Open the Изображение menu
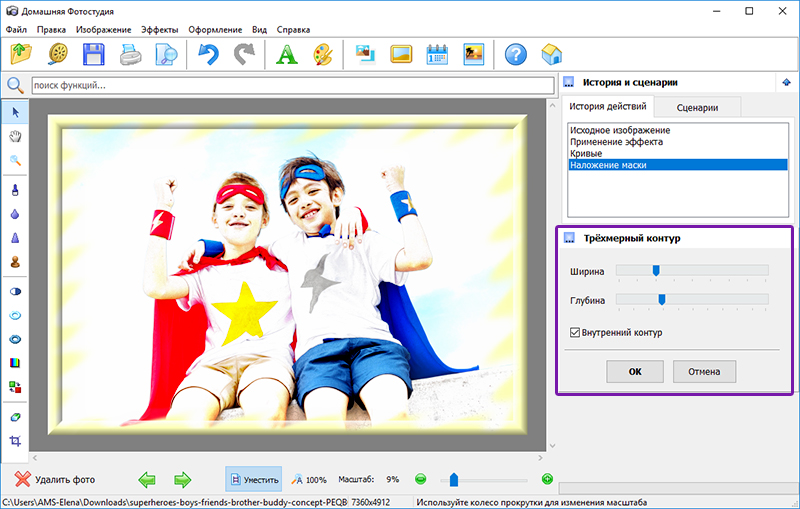 104,30
